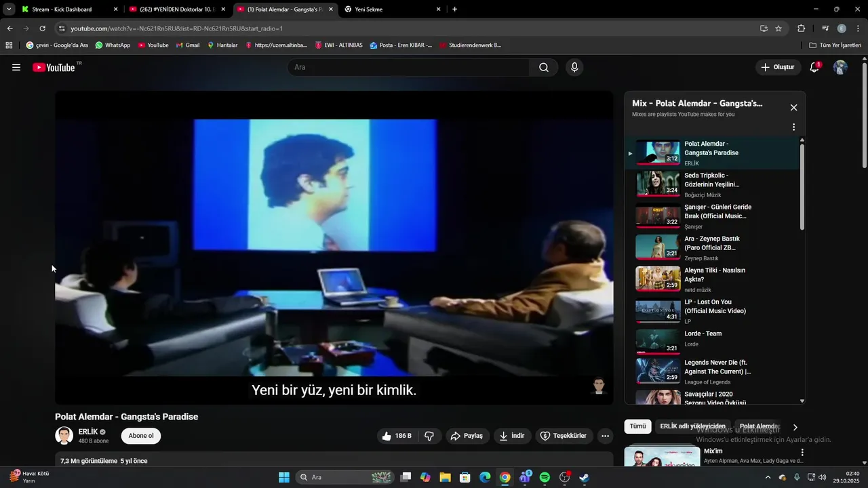Image resolution: width=868 pixels, height=488 pixels.
Task: Open the YouTube guide hamburger menu
Action: (x=16, y=67)
